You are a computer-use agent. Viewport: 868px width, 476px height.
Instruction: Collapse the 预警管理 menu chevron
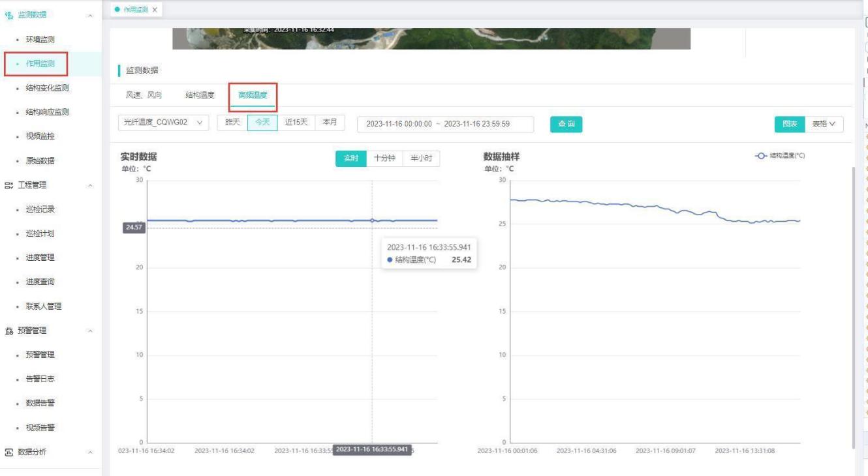coord(90,331)
